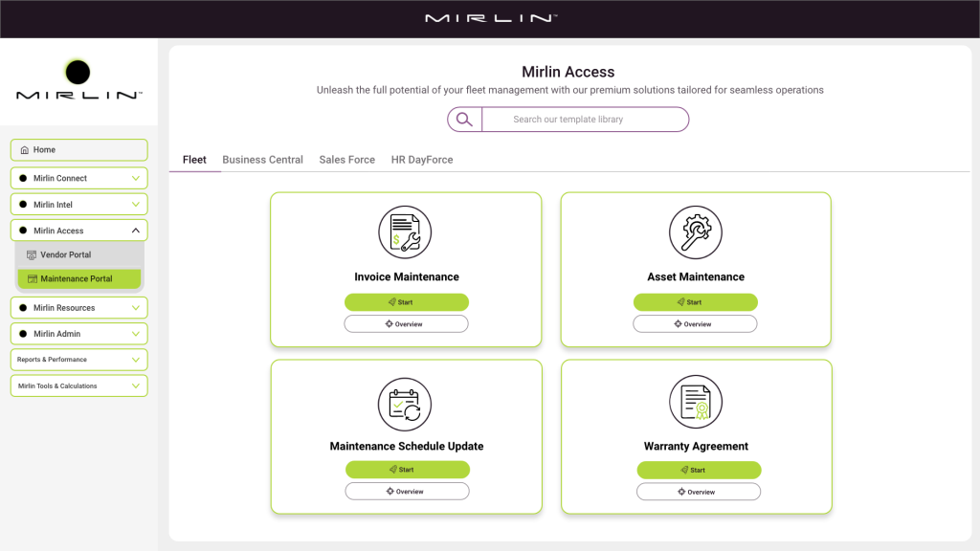Expand the Mirlin Connect menu chevron
The height and width of the screenshot is (551, 980).
coord(136,178)
